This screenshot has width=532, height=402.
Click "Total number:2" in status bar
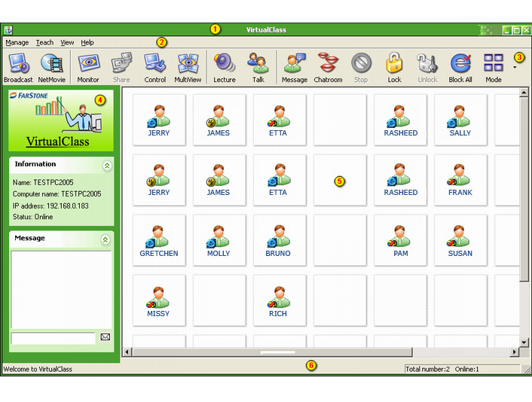click(427, 369)
